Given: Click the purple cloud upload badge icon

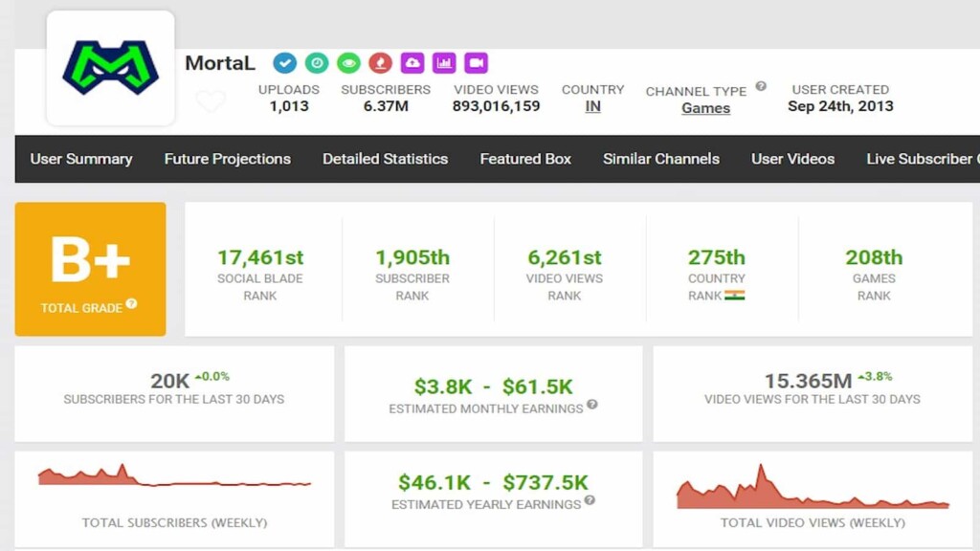Looking at the screenshot, I should 412,63.
